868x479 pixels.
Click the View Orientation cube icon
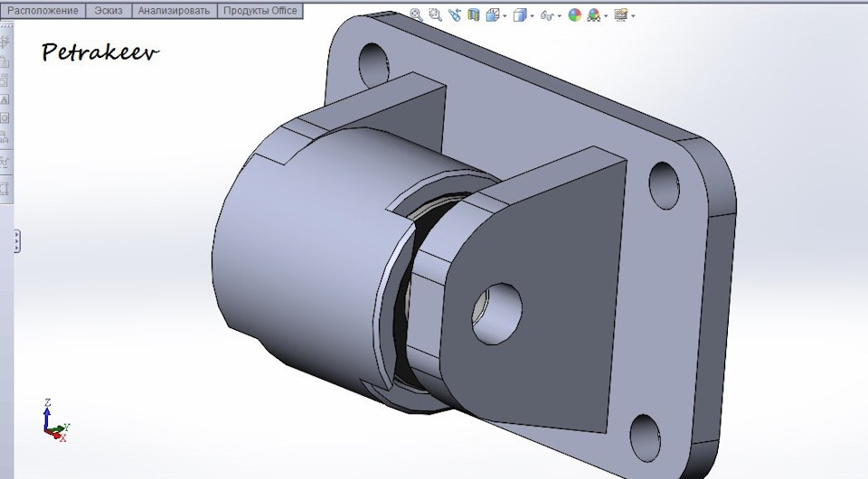[492, 15]
